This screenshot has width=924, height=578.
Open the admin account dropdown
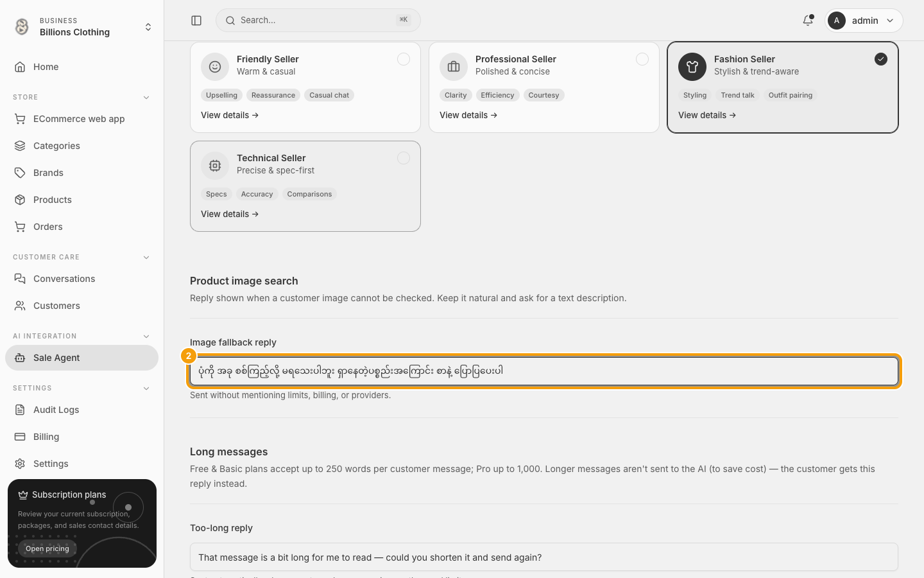(x=864, y=21)
